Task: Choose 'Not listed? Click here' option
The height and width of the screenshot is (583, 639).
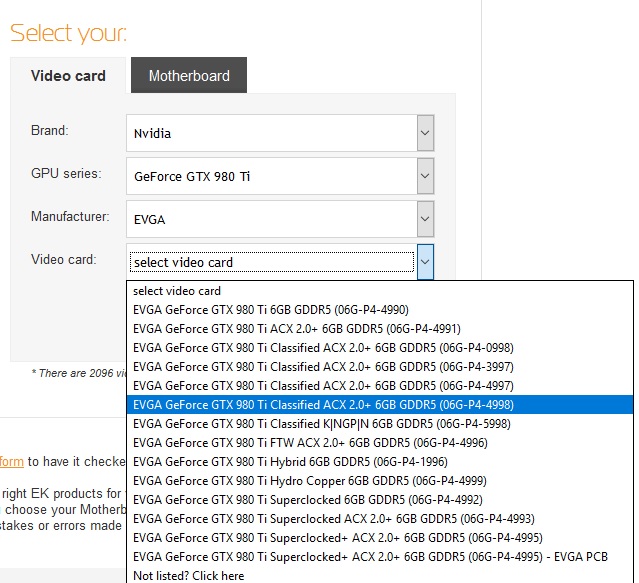Action: tap(380, 576)
